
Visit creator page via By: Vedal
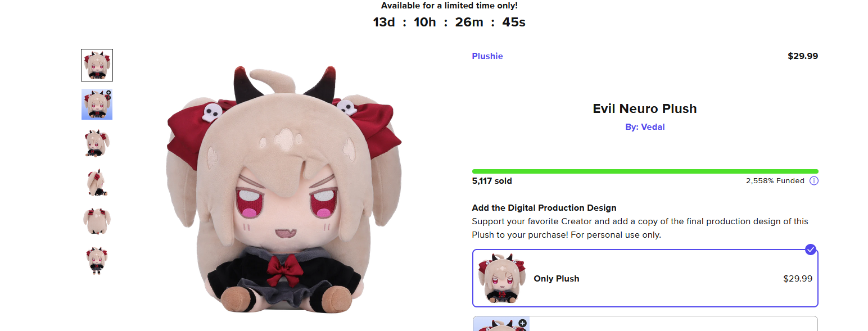pos(645,127)
